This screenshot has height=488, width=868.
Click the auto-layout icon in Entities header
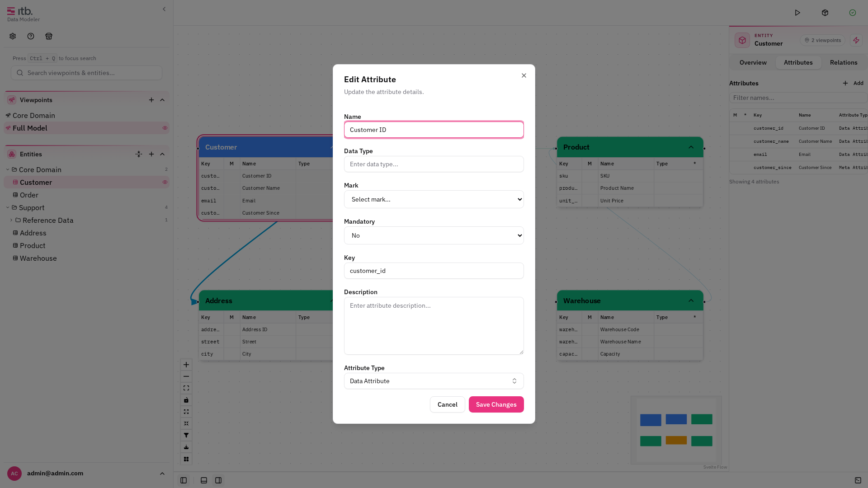pyautogui.click(x=139, y=154)
